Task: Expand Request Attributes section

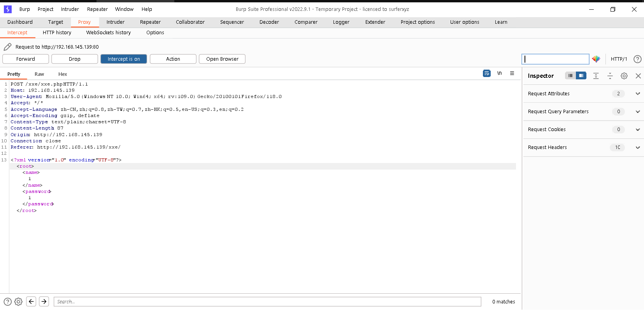Action: (x=638, y=94)
